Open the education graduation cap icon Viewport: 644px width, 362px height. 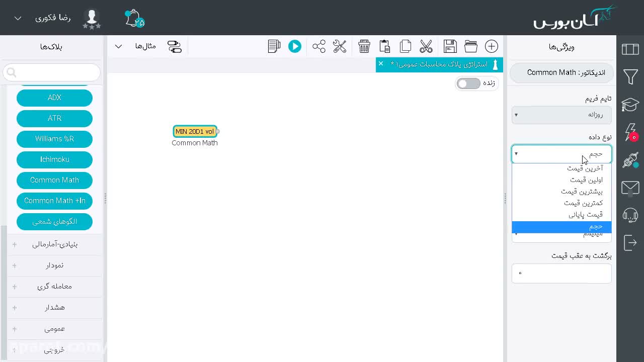[x=630, y=105]
